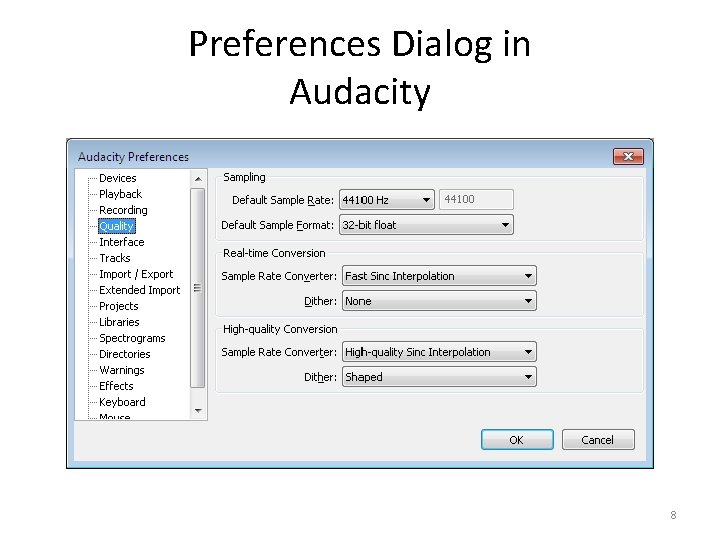
Task: Click the OK button
Action: click(517, 440)
